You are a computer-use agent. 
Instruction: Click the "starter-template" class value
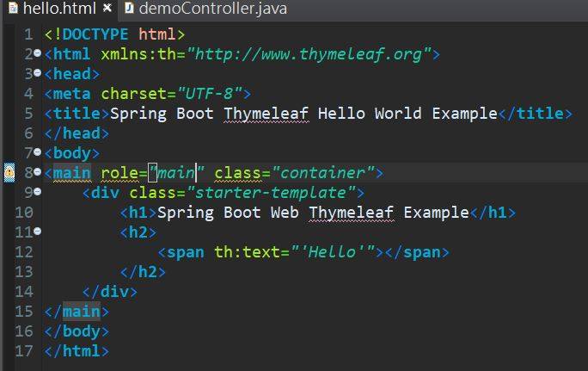(271, 193)
